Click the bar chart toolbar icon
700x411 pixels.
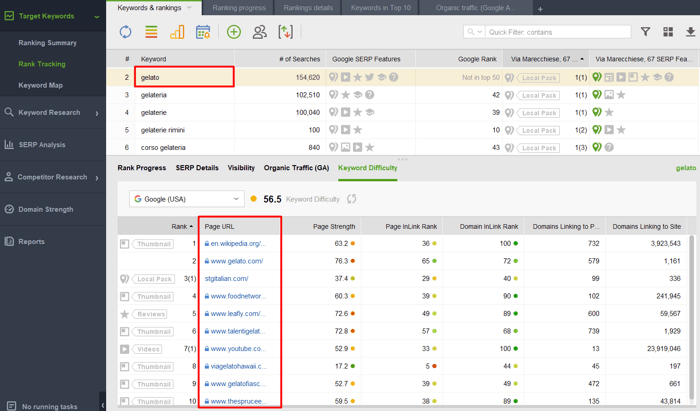coord(177,32)
